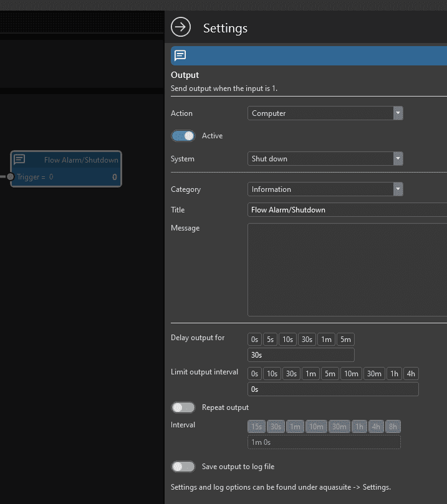Click the 1h limit interval preset

(393, 374)
